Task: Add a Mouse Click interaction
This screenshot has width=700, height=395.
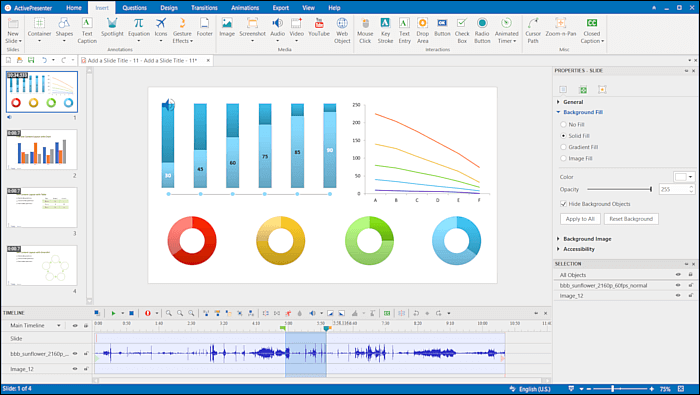Action: [365, 30]
